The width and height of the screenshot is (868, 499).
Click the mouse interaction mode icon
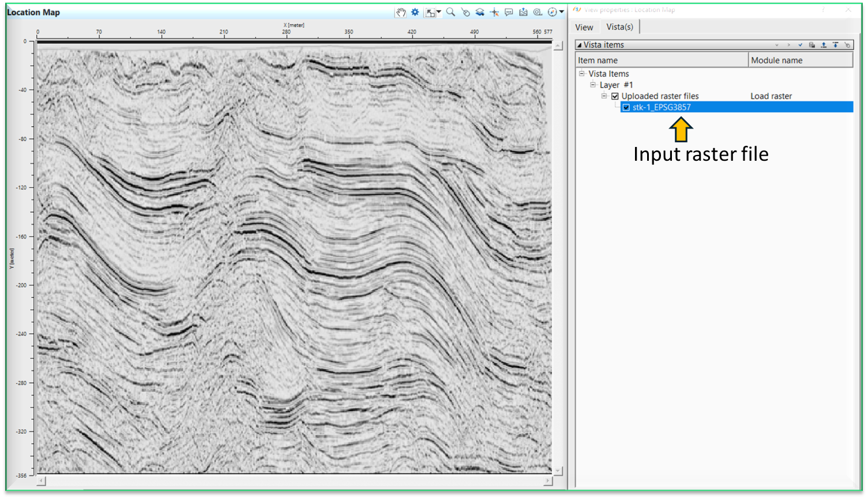point(465,12)
